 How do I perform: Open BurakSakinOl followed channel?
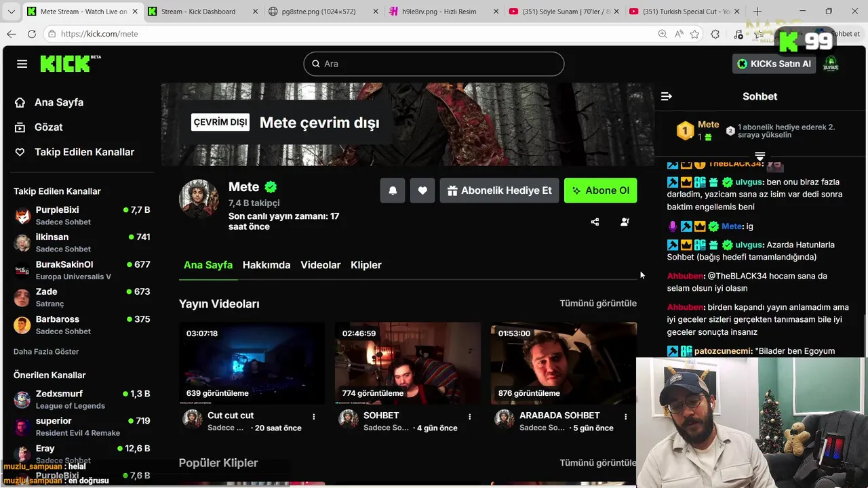pos(82,270)
